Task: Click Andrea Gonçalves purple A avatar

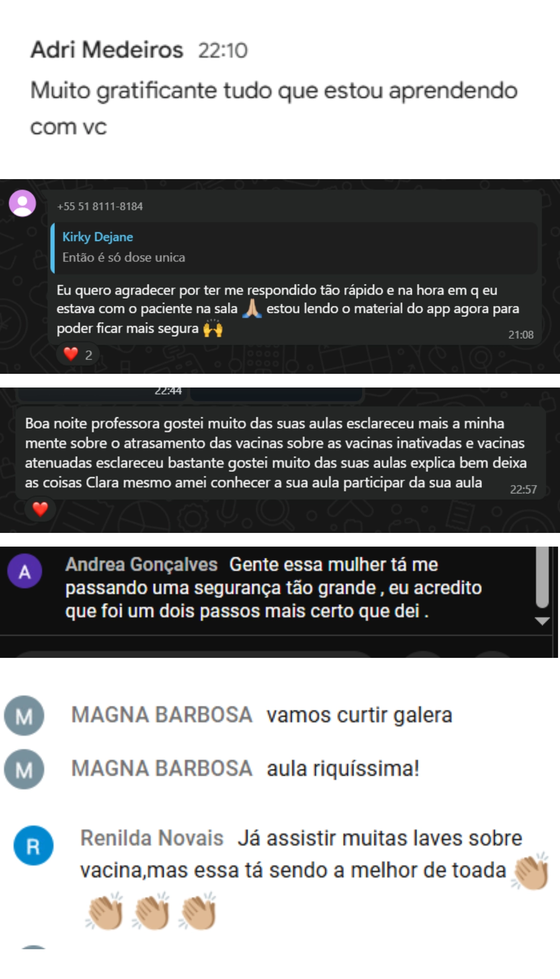Action: (x=24, y=571)
